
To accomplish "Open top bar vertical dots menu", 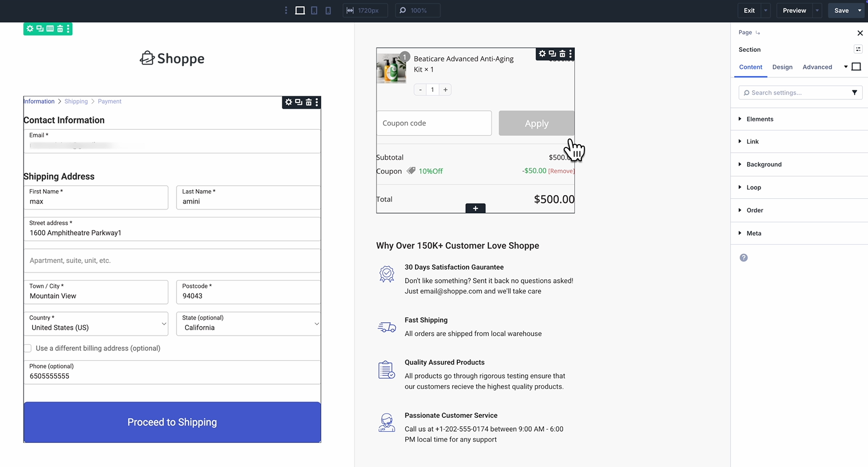I will point(286,10).
